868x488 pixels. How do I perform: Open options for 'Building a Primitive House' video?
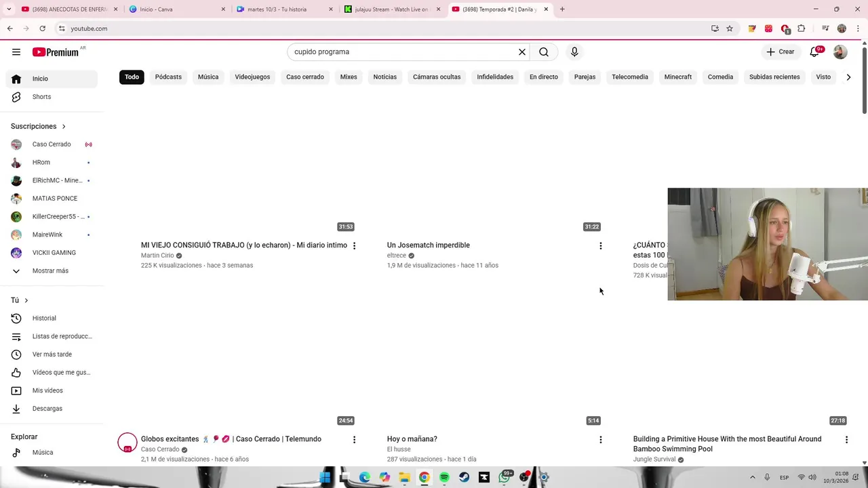(846, 440)
